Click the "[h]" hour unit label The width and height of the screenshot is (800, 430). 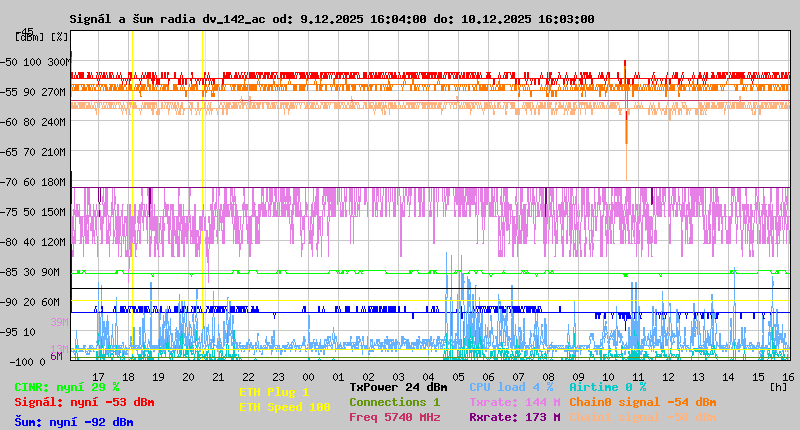[x=778, y=387]
